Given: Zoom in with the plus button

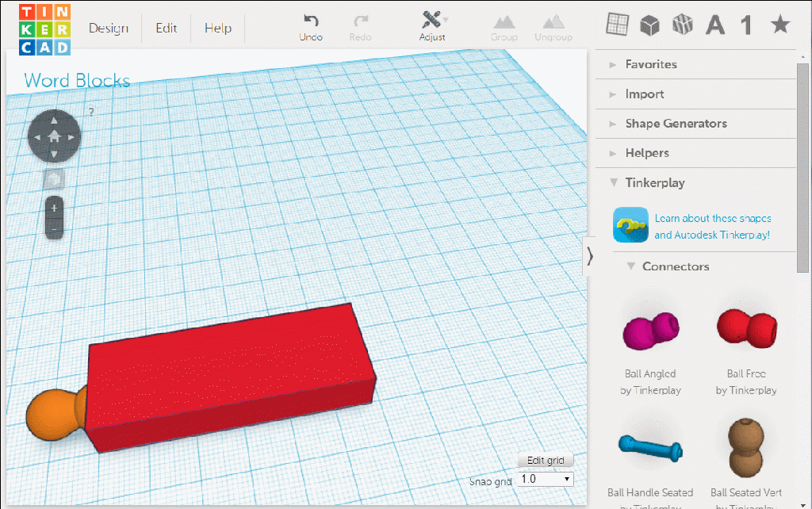Looking at the screenshot, I should (55, 209).
